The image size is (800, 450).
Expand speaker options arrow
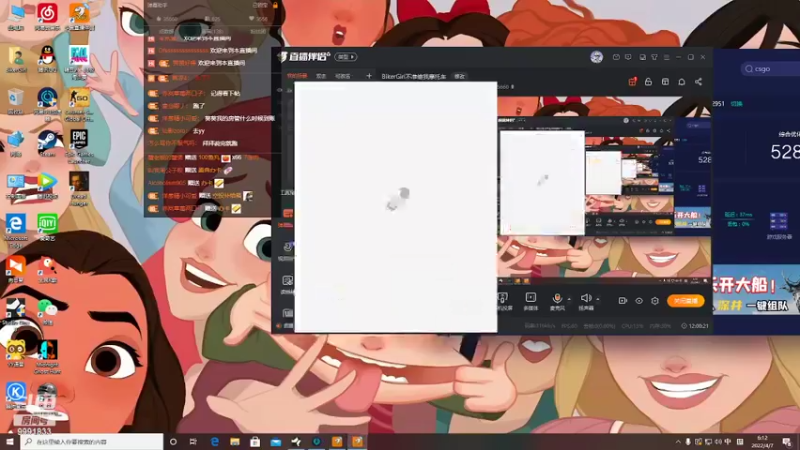point(597,299)
